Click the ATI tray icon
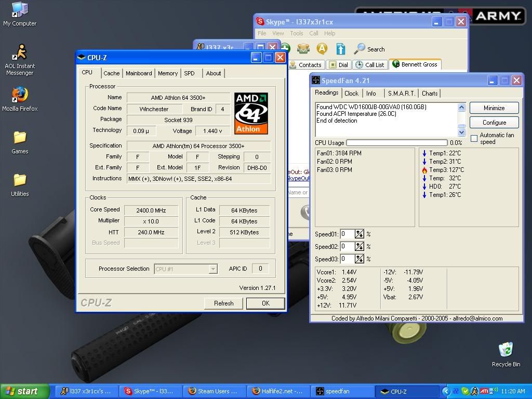Viewport: 532px width, 399px height. (484, 391)
